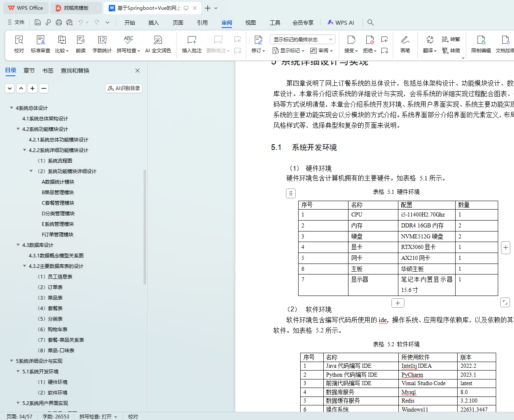Screen dimensions: 514x420
Task: Switch to 章节 navigation tab
Action: pos(29,71)
